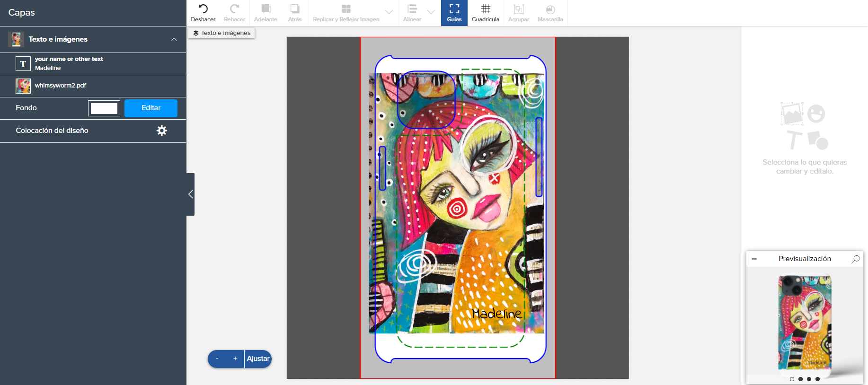The image size is (868, 385).
Task: Click the Editar background button
Action: tap(151, 108)
